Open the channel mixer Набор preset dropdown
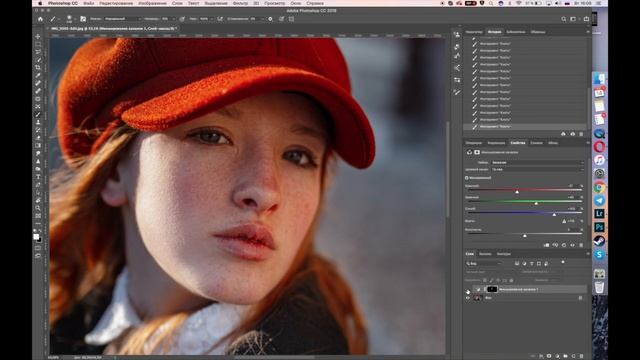Screen dimensions: 640x360 537,162
